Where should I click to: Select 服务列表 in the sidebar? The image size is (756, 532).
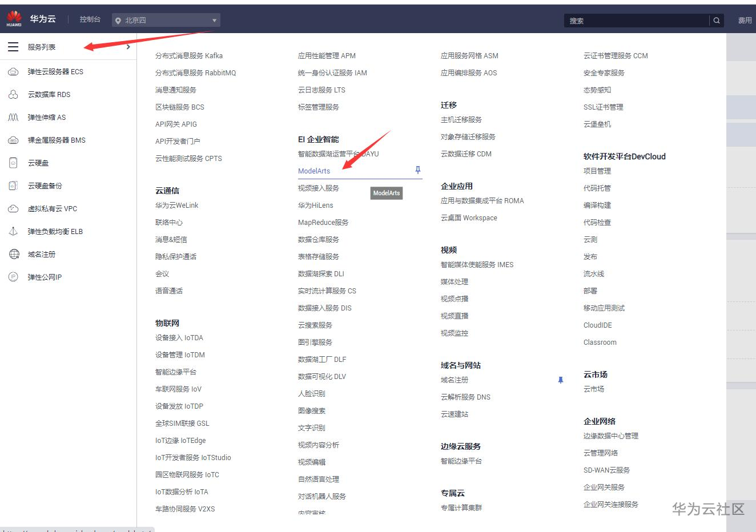tap(42, 47)
